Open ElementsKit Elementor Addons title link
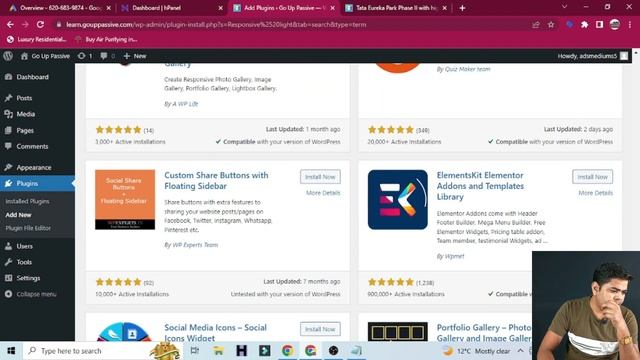Screen dimensions: 640x360 click(x=480, y=186)
